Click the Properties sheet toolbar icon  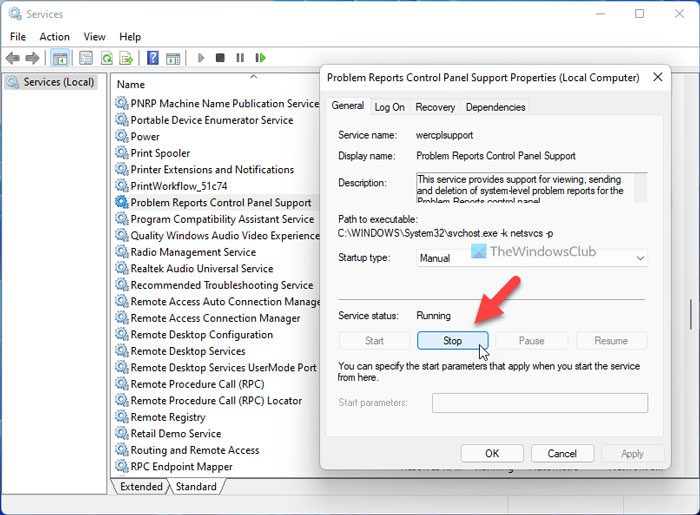(86, 58)
